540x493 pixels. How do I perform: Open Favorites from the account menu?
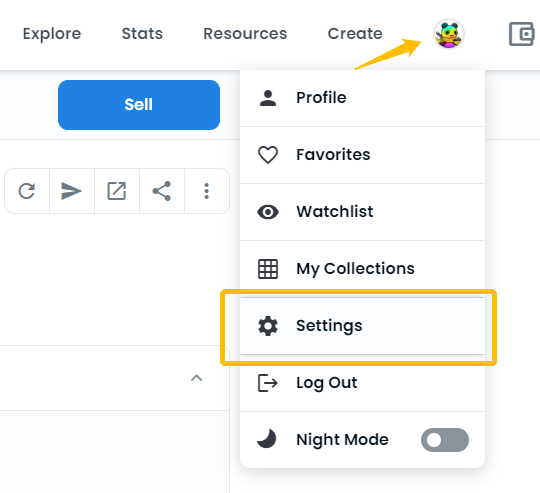[362, 155]
